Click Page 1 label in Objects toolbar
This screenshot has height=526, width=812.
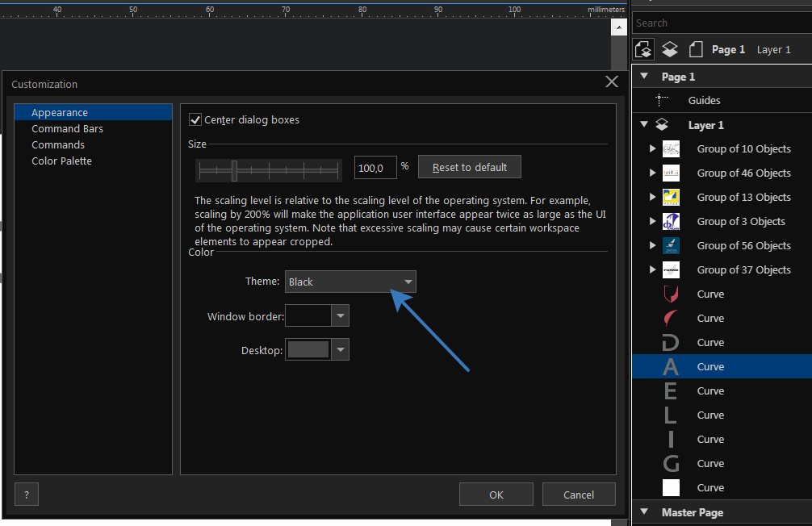pos(728,50)
